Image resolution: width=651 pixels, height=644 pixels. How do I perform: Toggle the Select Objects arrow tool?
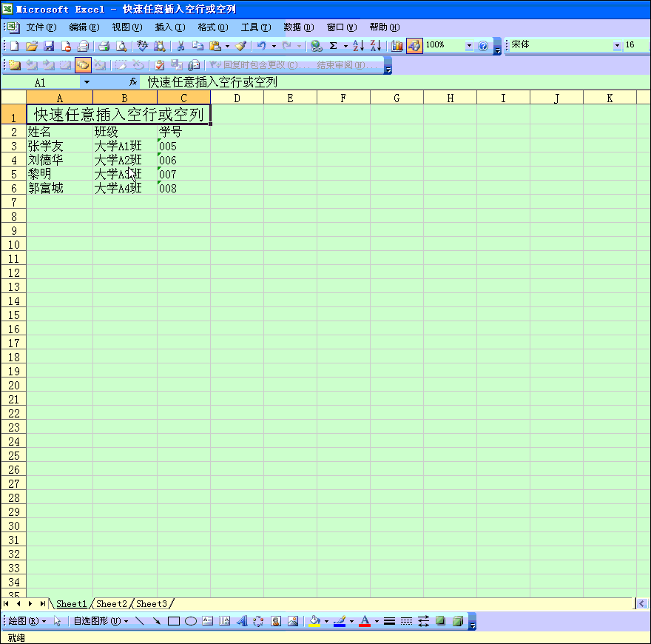(x=58, y=621)
